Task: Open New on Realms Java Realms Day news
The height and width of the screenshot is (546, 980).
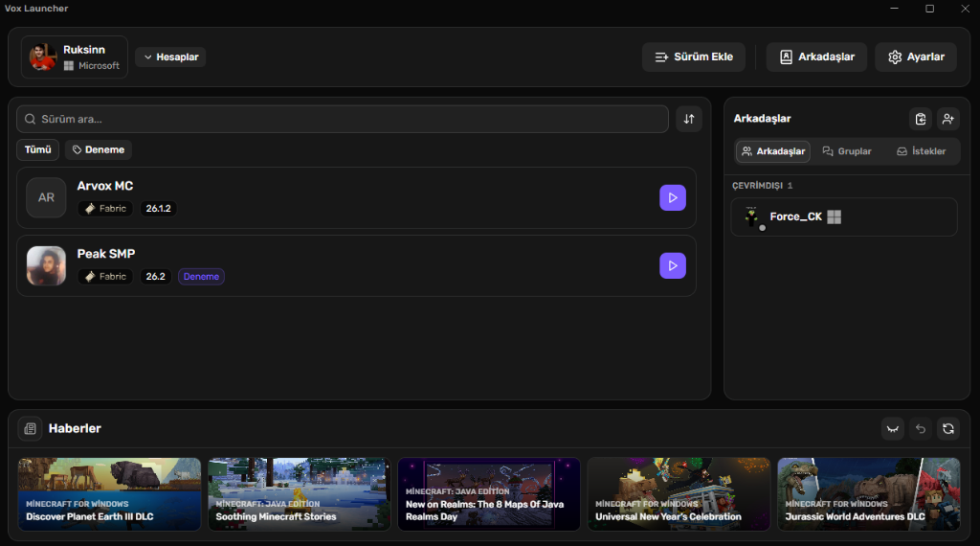Action: point(489,494)
